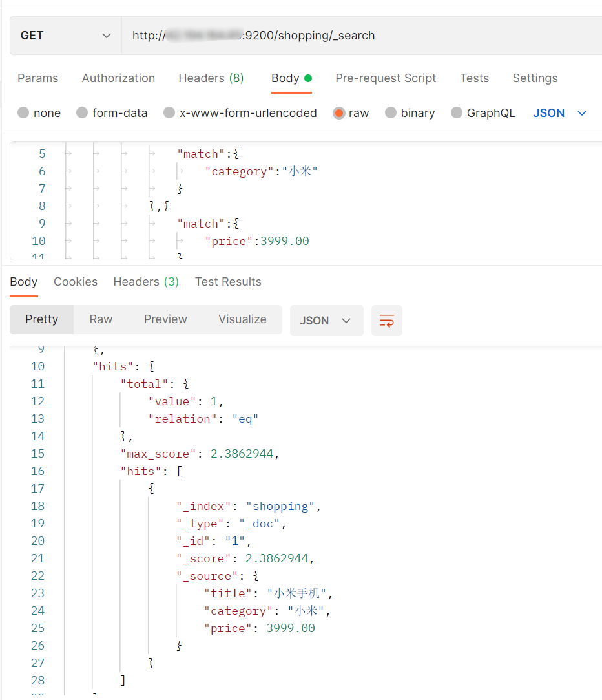Open the request Settings tab

(535, 78)
